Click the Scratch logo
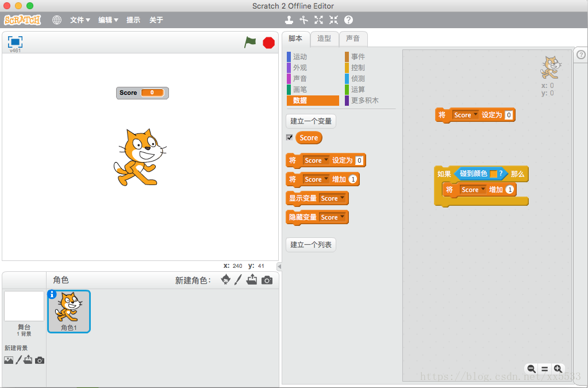Screen dimensions: 588x388 22,20
